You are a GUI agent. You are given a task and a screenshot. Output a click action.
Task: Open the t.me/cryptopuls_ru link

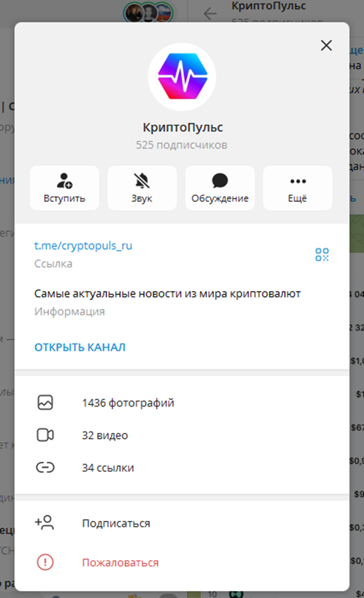click(x=83, y=245)
